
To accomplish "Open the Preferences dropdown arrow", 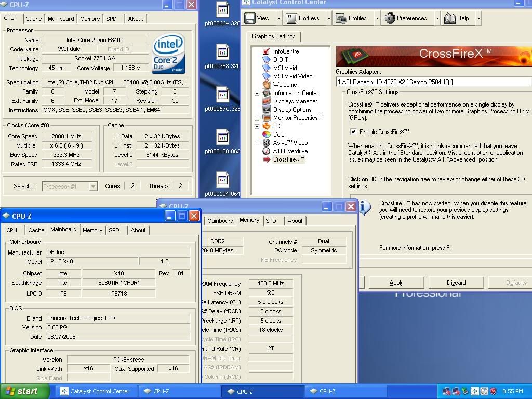I will tap(437, 18).
